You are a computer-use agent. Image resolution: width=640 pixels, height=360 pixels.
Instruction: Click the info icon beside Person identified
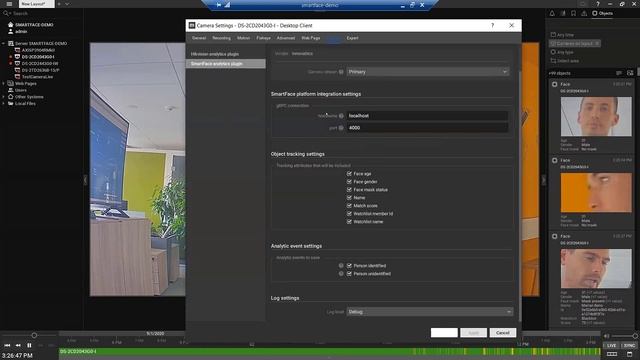click(x=341, y=266)
